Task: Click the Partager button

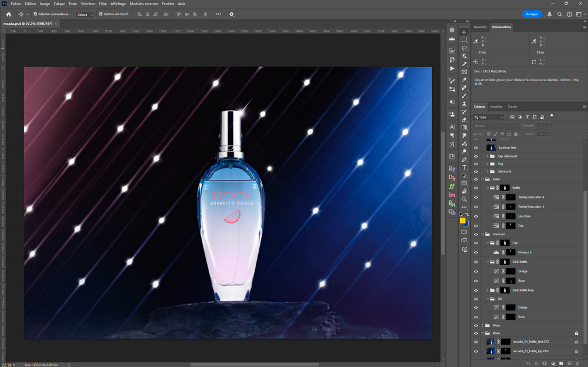Action: tap(532, 14)
